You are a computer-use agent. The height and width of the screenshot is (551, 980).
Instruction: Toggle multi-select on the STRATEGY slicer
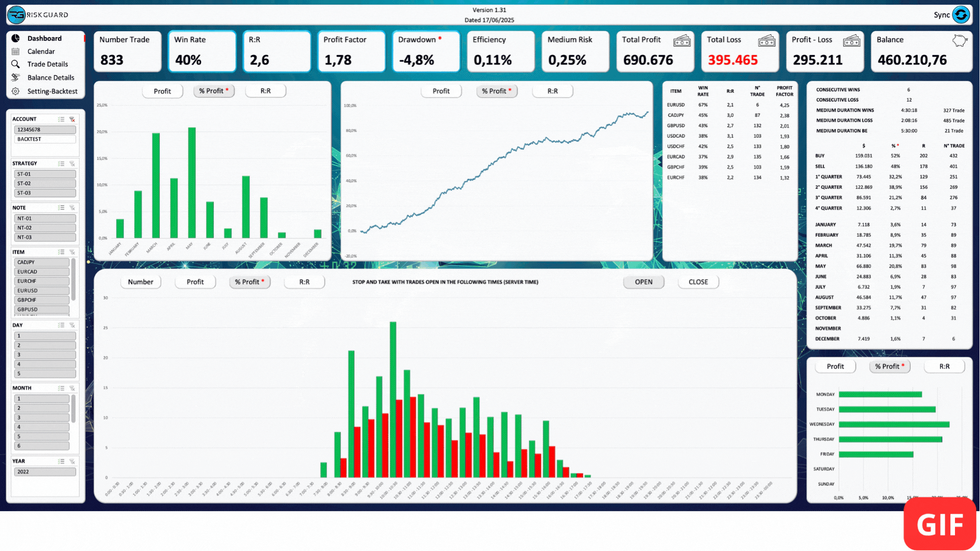61,164
